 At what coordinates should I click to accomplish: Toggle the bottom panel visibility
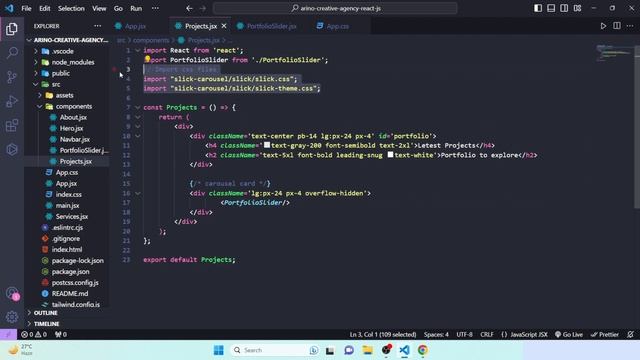(551, 8)
